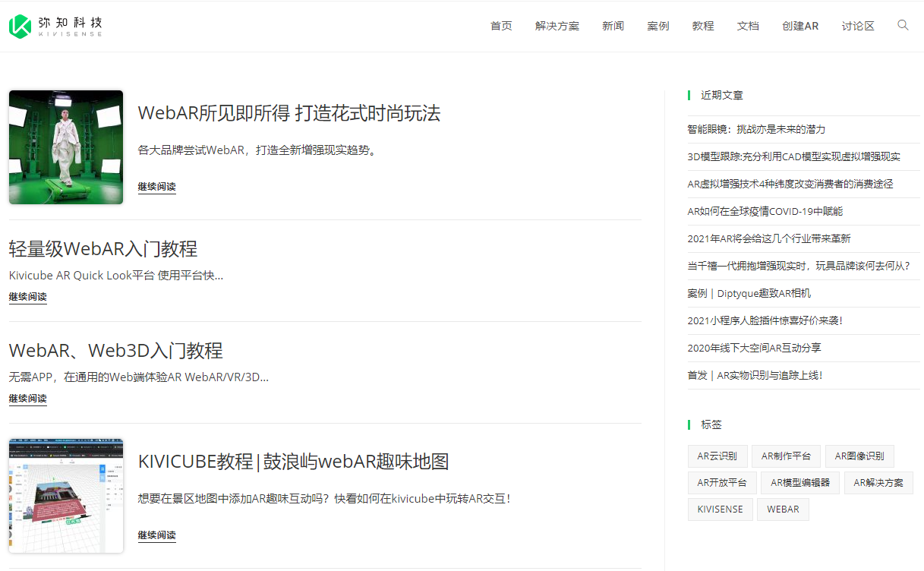Open post 2021小程序人脸插件惊喜好价来袭

[765, 320]
